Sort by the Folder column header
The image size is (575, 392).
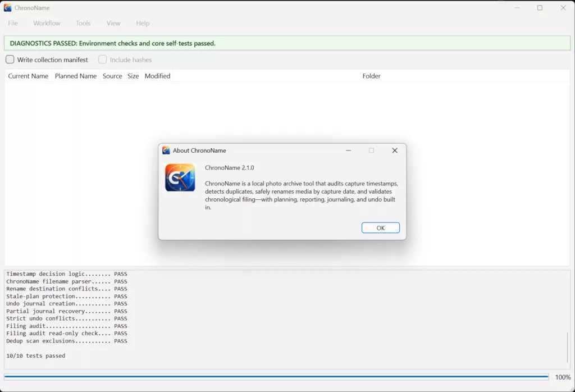pyautogui.click(x=372, y=76)
